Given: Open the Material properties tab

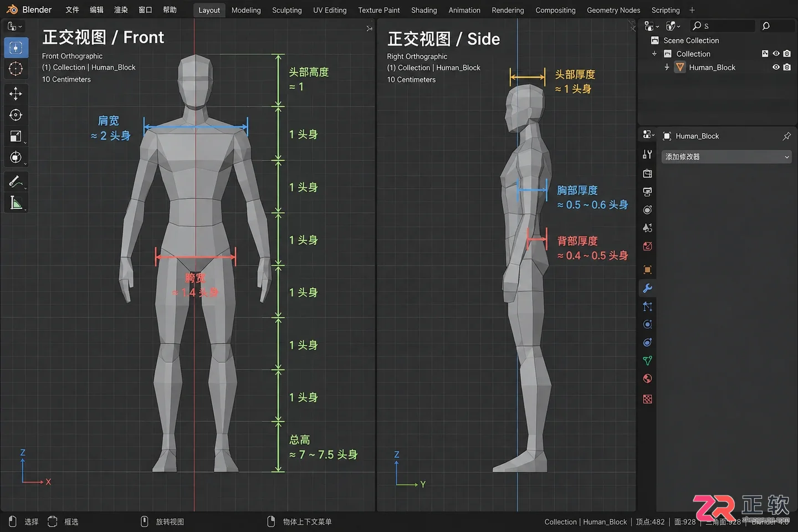Looking at the screenshot, I should [647, 379].
